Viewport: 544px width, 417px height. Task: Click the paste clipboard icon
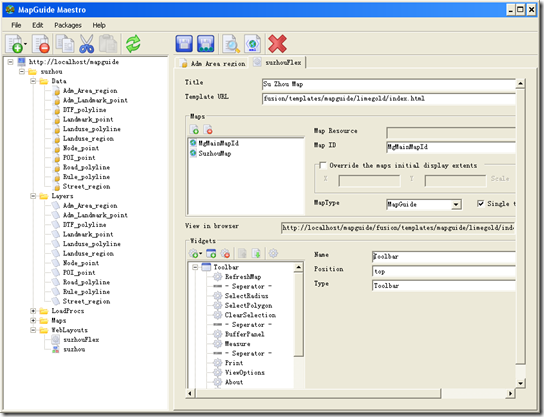pos(108,44)
